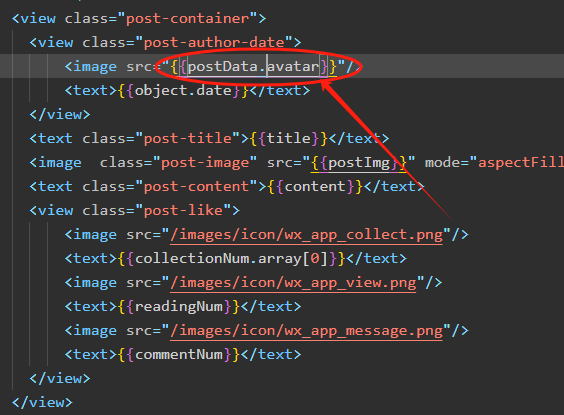
Task: Click the {{content}} binding
Action: pyautogui.click(x=315, y=187)
